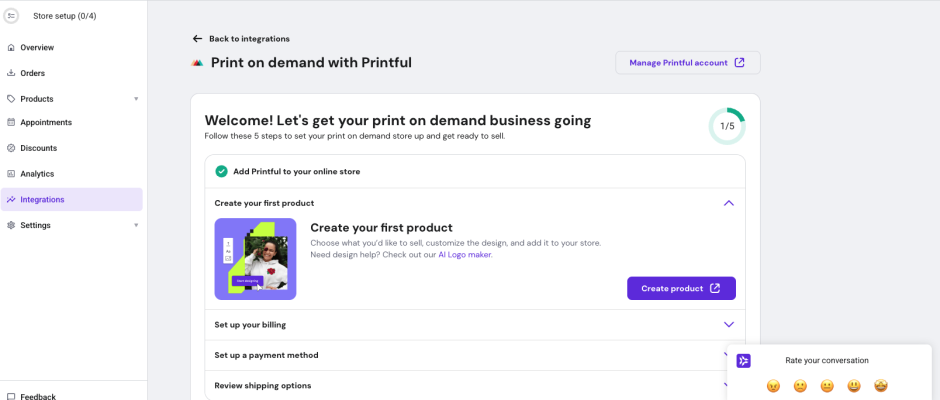Expand the Set up your billing section
The width and height of the screenshot is (940, 400).
point(728,325)
